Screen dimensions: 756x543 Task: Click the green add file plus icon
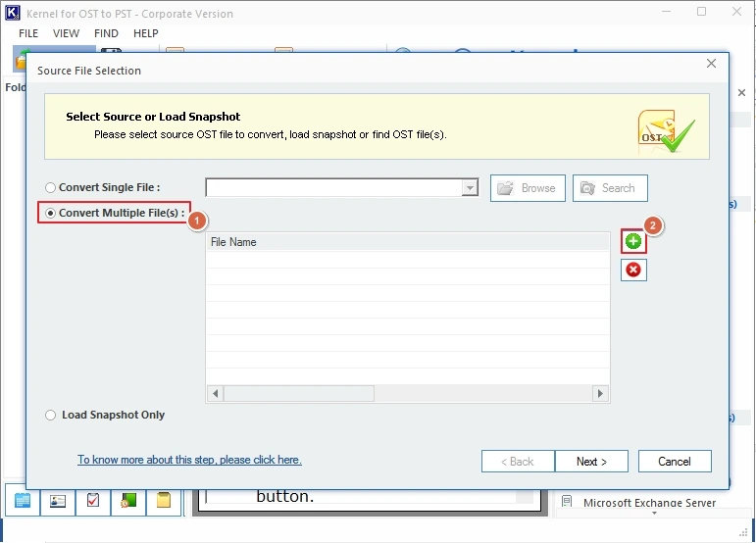click(633, 241)
